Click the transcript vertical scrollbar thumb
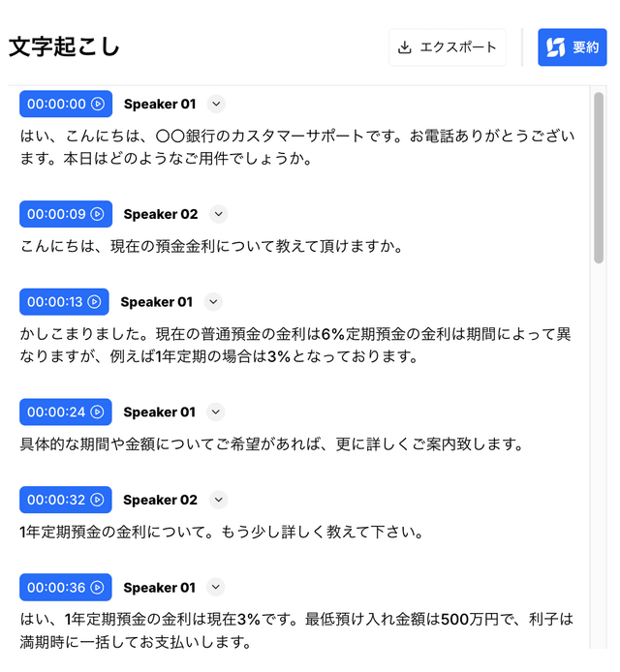This screenshot has width=620, height=672. (x=599, y=174)
